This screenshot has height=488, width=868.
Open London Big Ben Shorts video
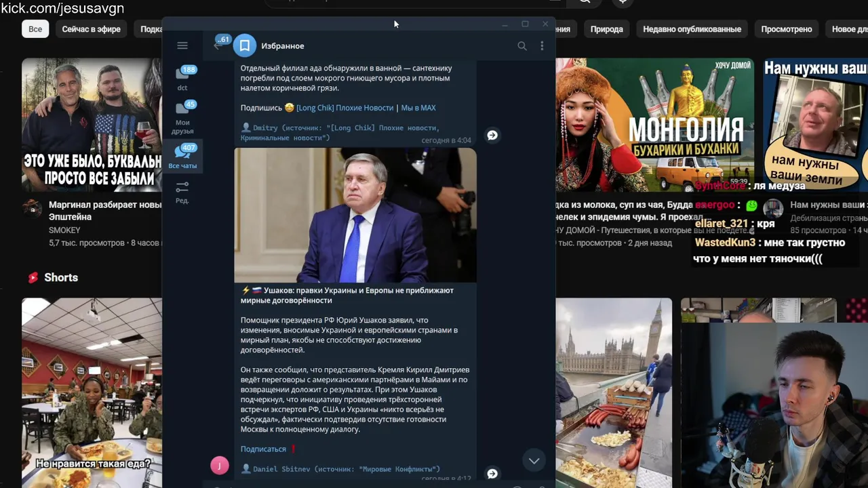tap(614, 393)
